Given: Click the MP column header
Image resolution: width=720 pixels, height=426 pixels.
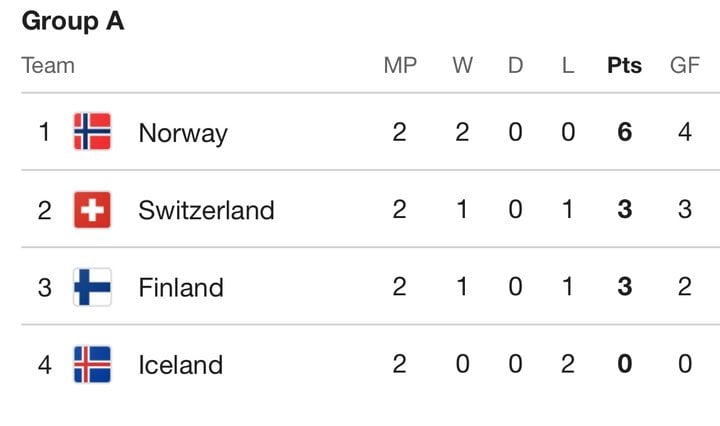Looking at the screenshot, I should coord(400,65).
